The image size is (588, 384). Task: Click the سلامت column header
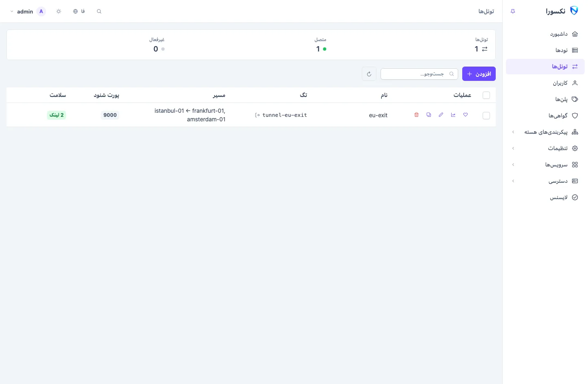tap(58, 95)
